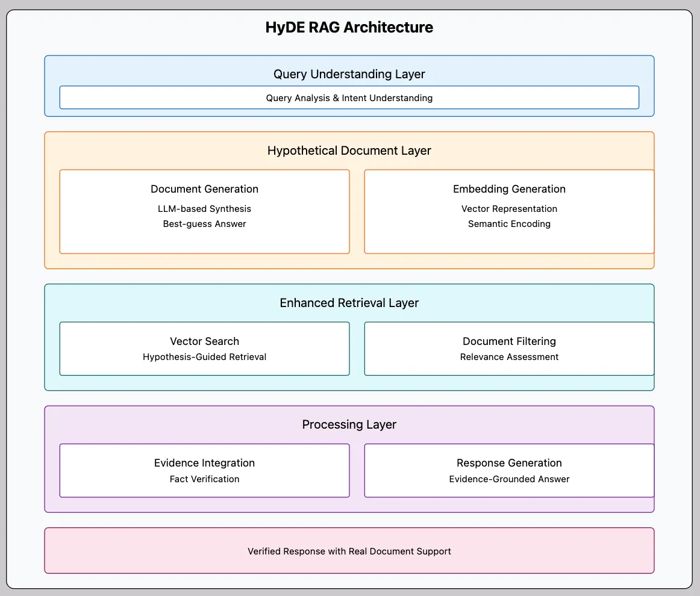
Task: Click the HyDE RAG Architecture title
Action: click(349, 27)
